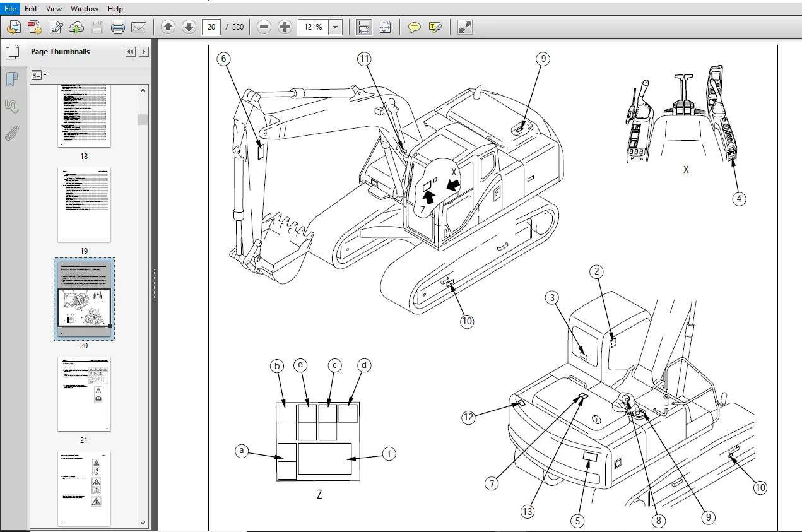Open the View menu

pyautogui.click(x=54, y=9)
